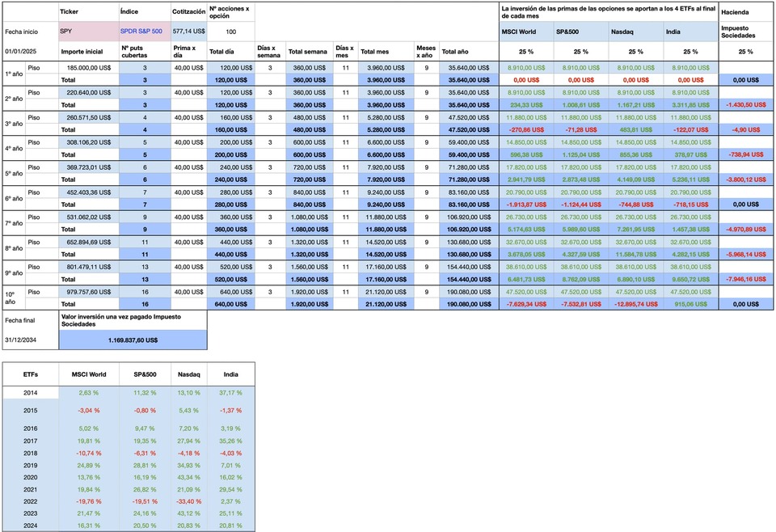Click the -4,90 US$ tax cell
Image resolution: width=776 pixels, height=532 pixels.
coord(745,129)
